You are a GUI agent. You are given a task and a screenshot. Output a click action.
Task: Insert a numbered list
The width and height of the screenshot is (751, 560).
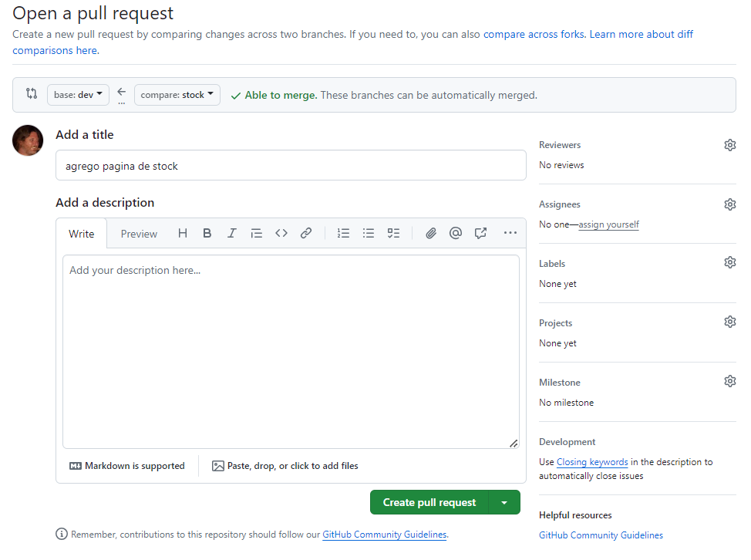344,233
